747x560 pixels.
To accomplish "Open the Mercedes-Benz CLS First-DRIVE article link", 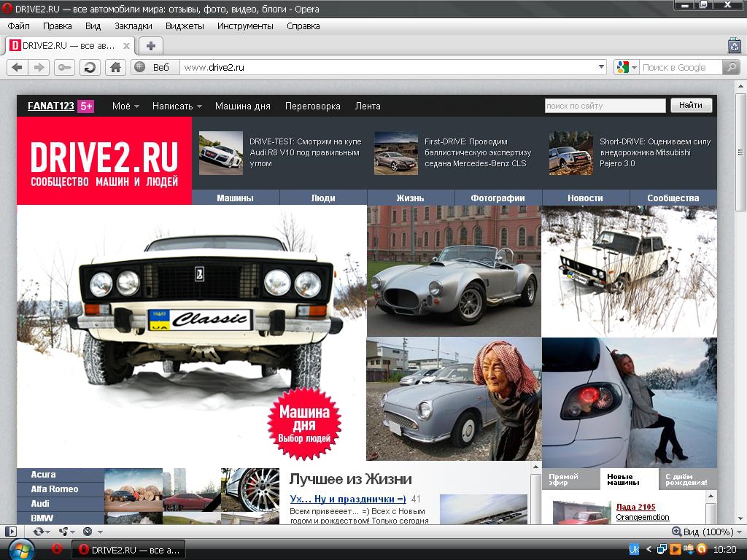I will click(x=478, y=152).
